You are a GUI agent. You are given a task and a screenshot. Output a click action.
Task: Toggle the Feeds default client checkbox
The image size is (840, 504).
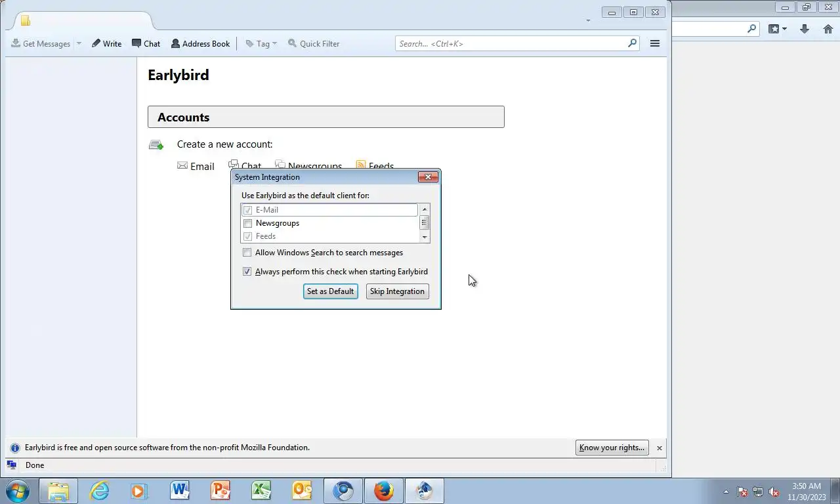(247, 236)
